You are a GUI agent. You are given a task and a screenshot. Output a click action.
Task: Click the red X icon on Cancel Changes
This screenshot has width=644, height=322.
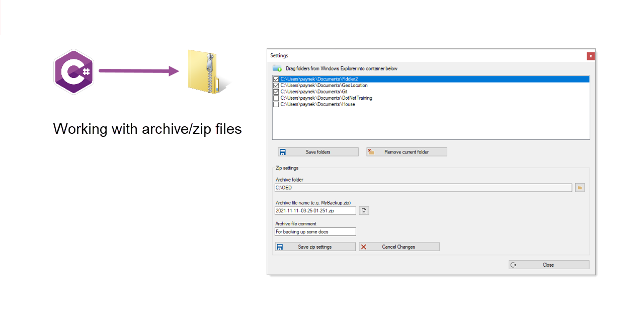(363, 247)
